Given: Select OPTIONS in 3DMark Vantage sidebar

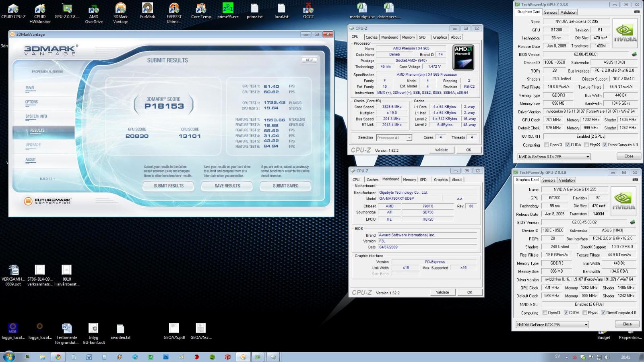Looking at the screenshot, I should pos(31,102).
